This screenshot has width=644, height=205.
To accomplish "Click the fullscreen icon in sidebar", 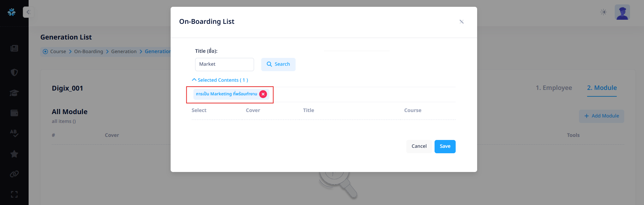I will tap(14, 194).
